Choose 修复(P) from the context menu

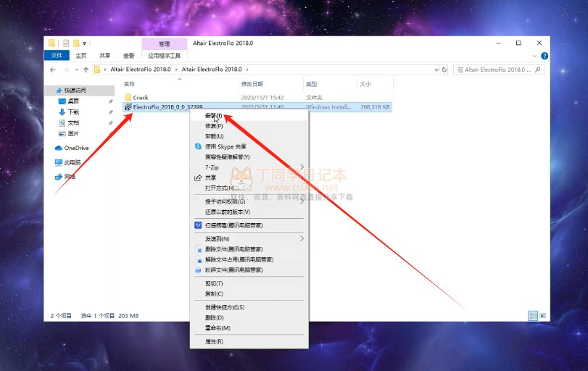249,126
